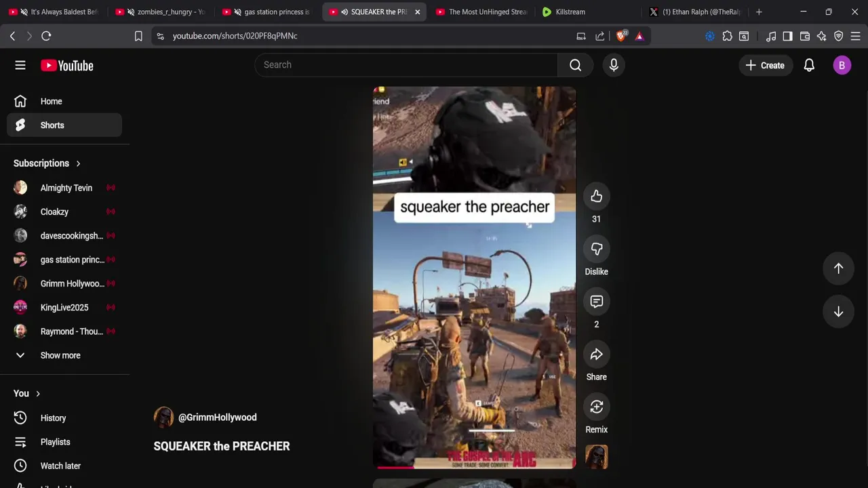View site information settings in address bar
The width and height of the screenshot is (868, 488).
coord(160,36)
